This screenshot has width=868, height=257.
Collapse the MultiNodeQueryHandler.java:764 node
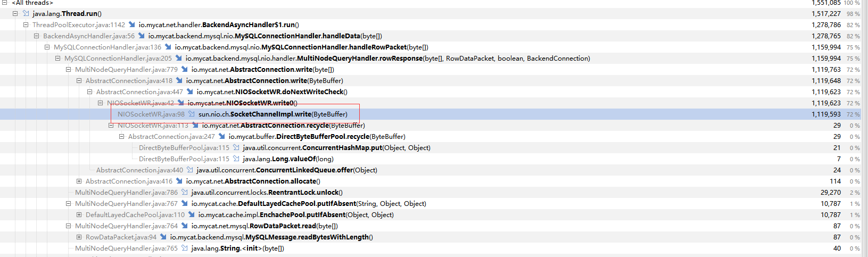point(68,226)
